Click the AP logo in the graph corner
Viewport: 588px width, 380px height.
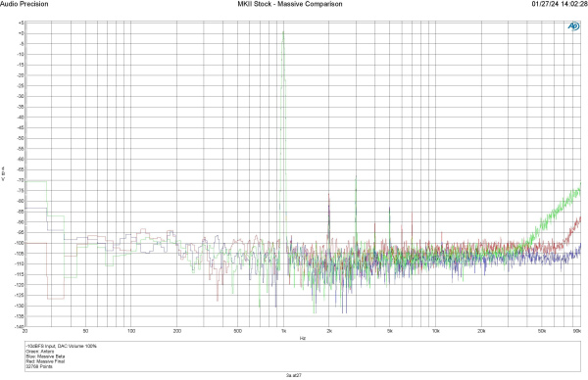[x=573, y=26]
